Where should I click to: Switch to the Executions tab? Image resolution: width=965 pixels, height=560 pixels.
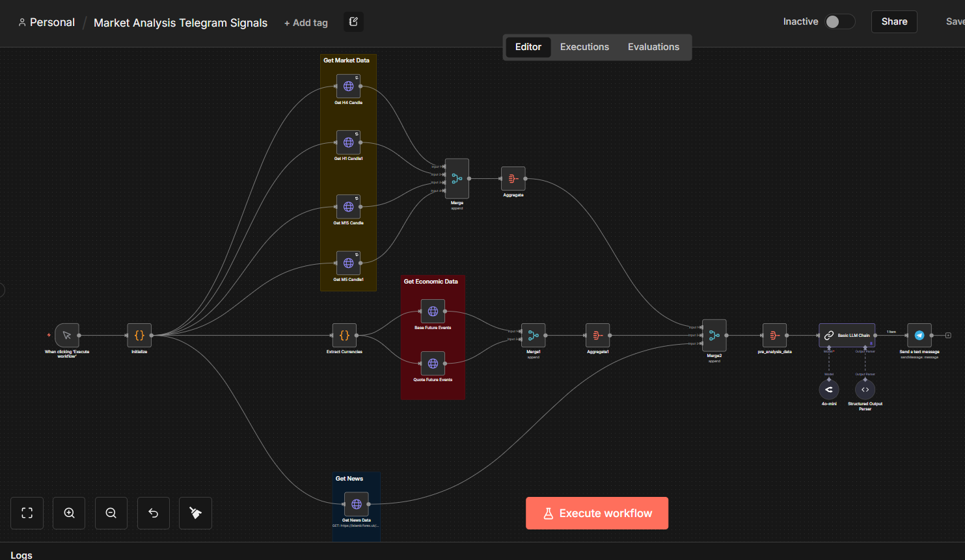(x=584, y=46)
